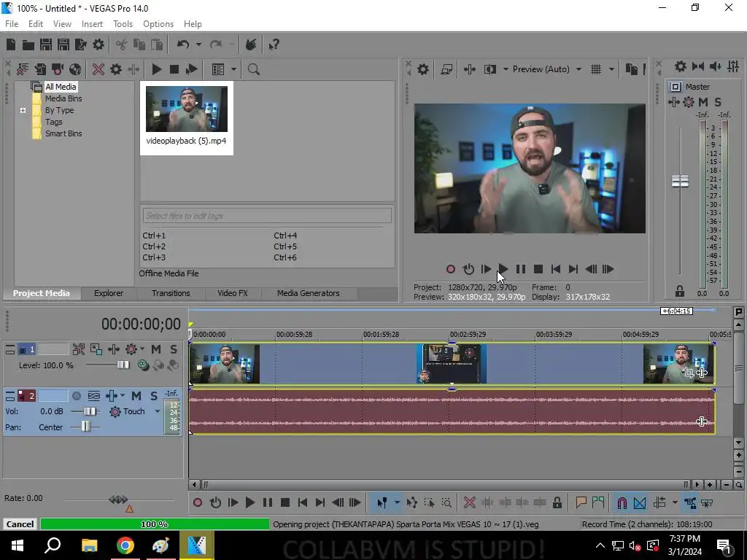Switch to the Video FX tab

coord(233,293)
